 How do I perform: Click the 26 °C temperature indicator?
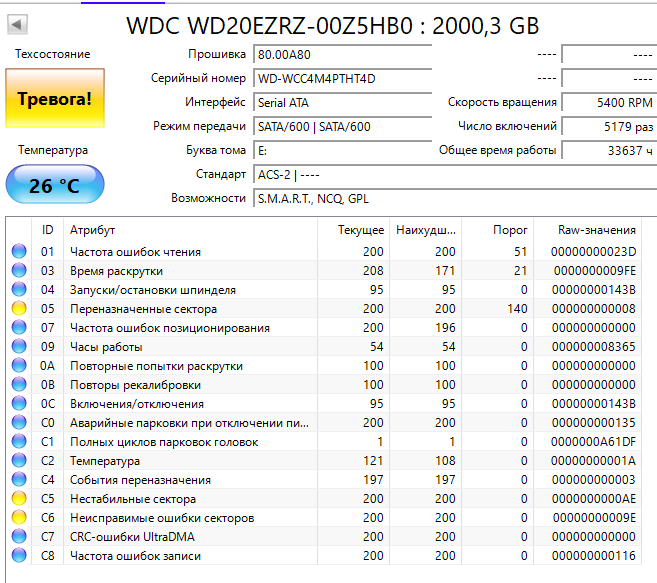tap(55, 184)
